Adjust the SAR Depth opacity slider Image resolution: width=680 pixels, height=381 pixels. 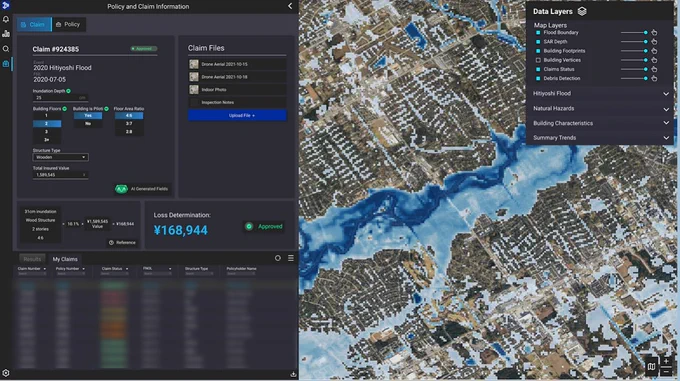click(x=634, y=42)
